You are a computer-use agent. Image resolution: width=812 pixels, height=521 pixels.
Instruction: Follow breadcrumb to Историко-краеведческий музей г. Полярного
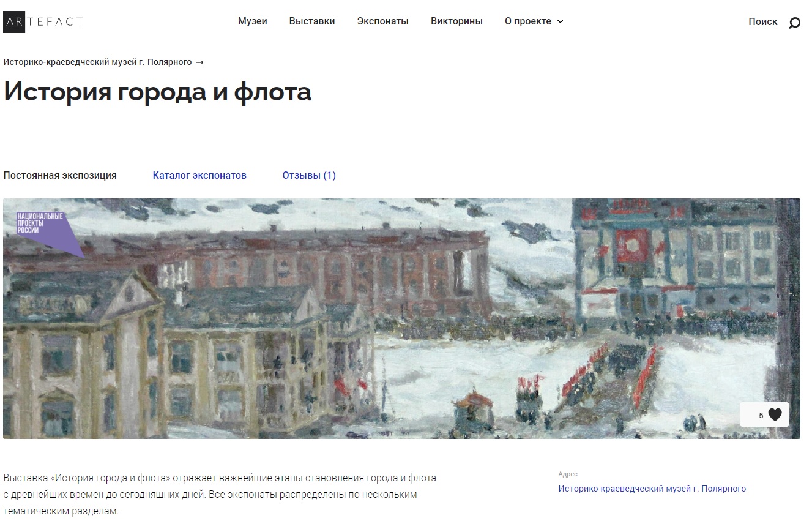tap(103, 62)
